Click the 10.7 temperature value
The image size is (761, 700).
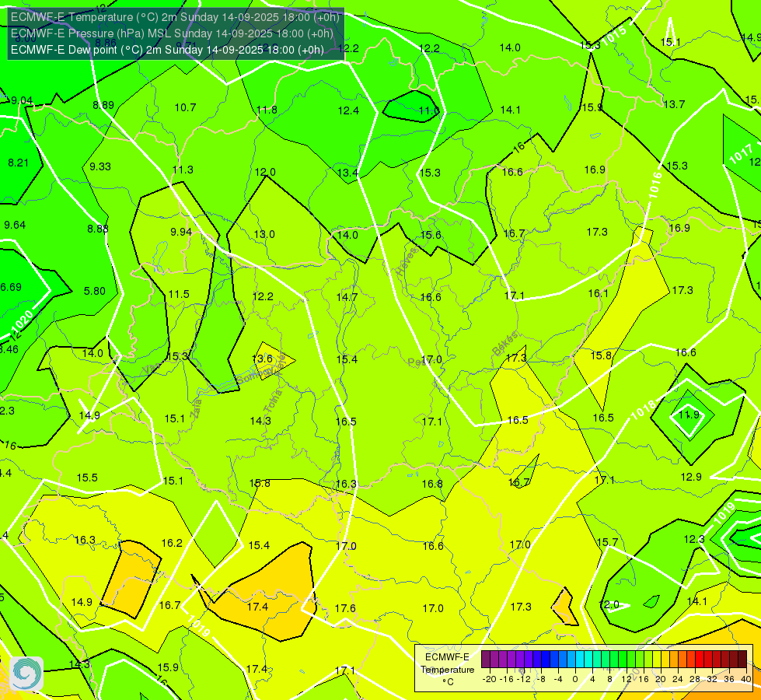click(186, 107)
